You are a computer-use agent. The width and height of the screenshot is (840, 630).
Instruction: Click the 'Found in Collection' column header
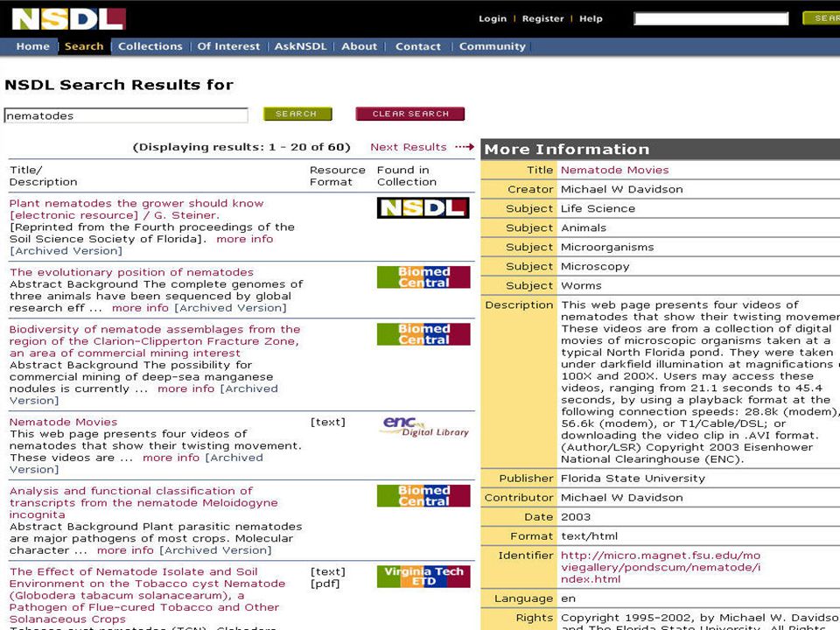407,176
